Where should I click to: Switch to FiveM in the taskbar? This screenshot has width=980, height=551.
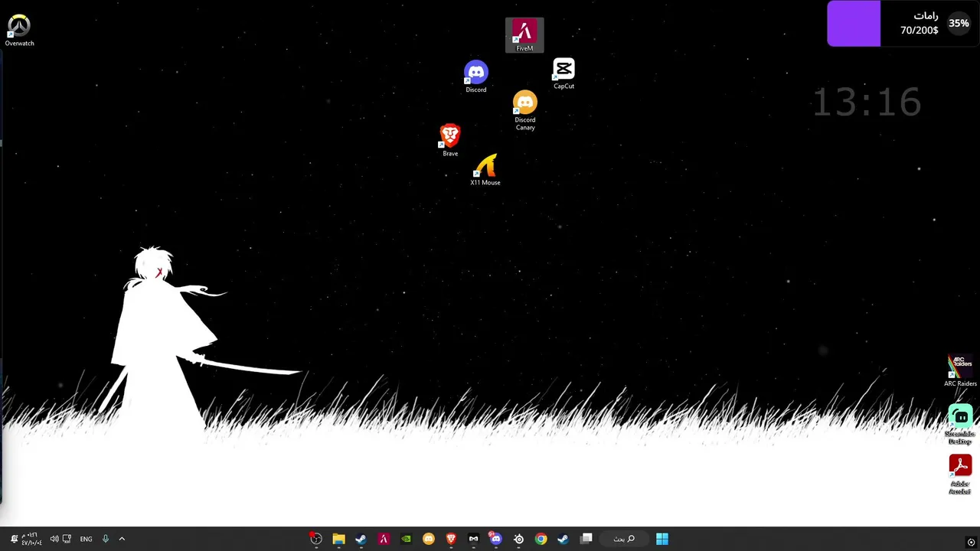tap(384, 539)
